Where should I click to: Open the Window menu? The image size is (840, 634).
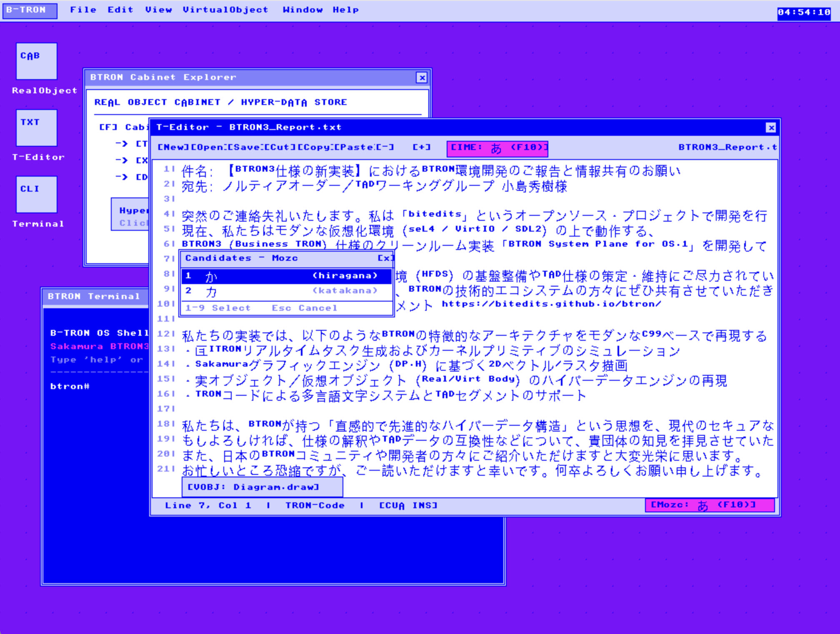tap(302, 10)
